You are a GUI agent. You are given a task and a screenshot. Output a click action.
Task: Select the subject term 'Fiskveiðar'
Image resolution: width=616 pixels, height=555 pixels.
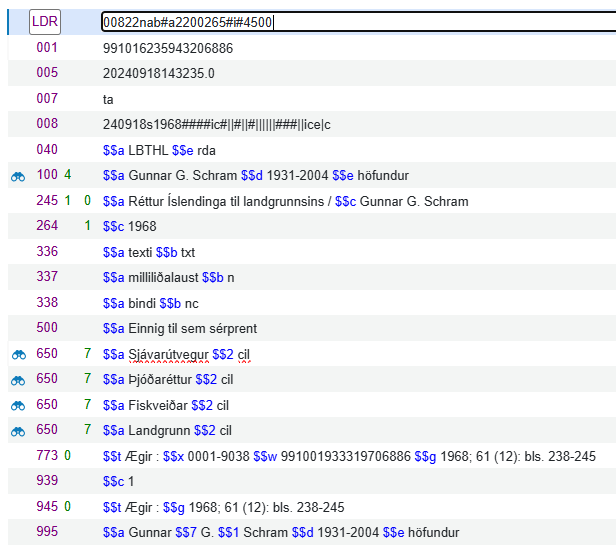(158, 405)
